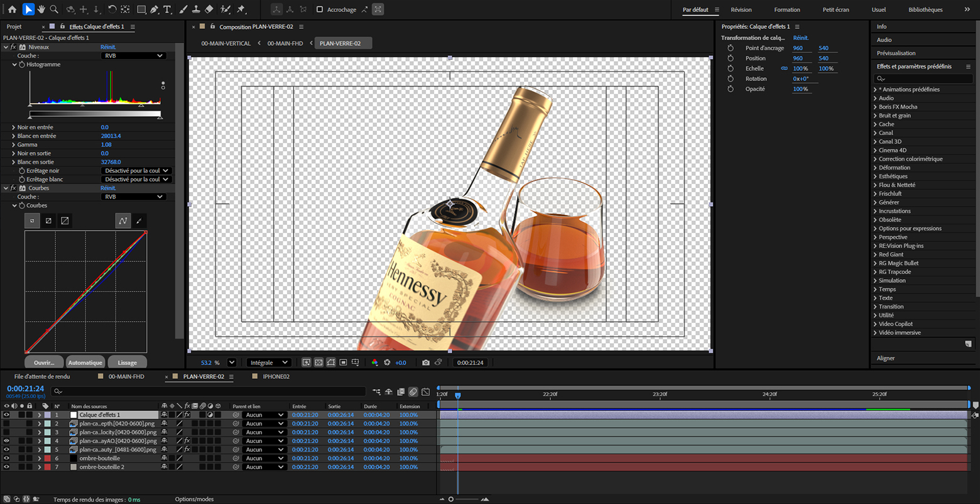980x504 pixels.
Task: Enable the Accrochage snapping checkbox
Action: click(320, 9)
